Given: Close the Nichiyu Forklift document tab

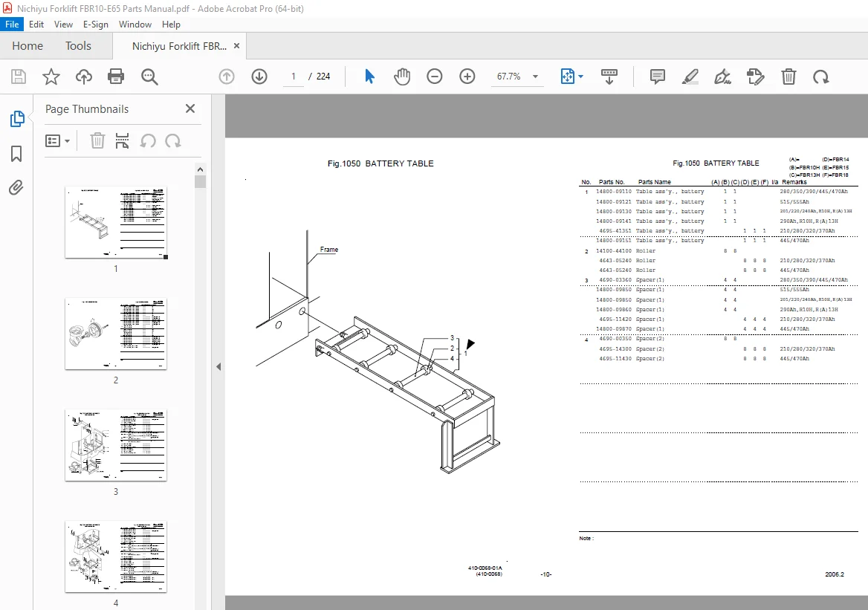Looking at the screenshot, I should point(237,46).
